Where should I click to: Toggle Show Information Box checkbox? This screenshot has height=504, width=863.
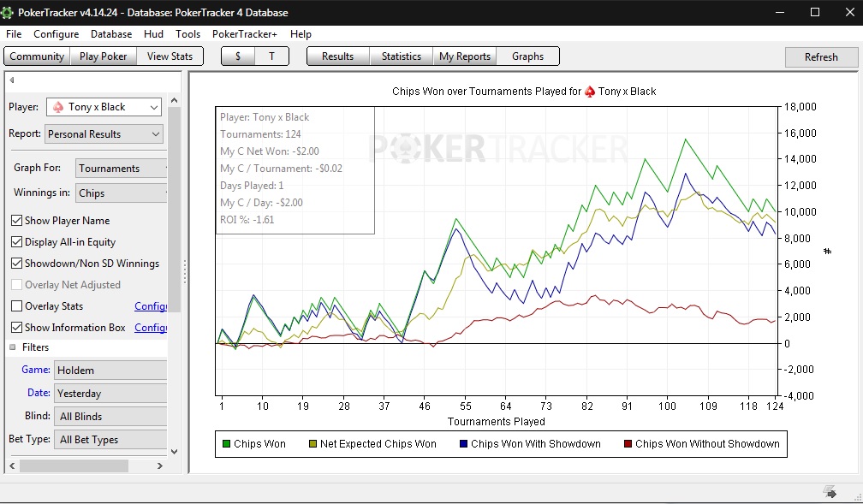[x=17, y=328]
